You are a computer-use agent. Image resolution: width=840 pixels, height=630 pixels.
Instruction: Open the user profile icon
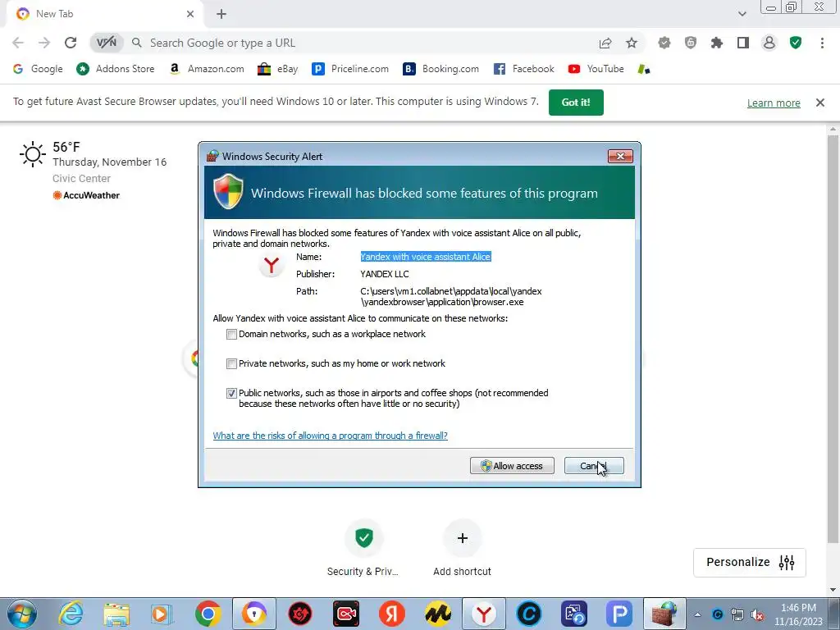click(x=769, y=43)
